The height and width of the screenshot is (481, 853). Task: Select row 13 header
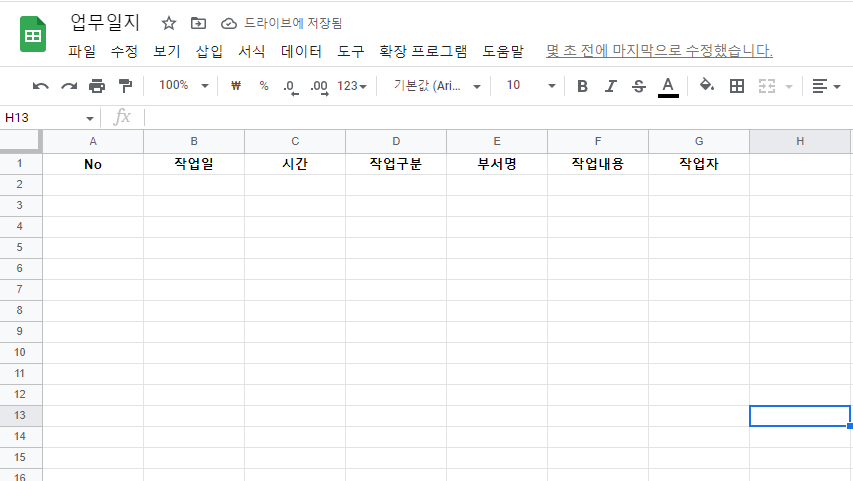coord(21,416)
